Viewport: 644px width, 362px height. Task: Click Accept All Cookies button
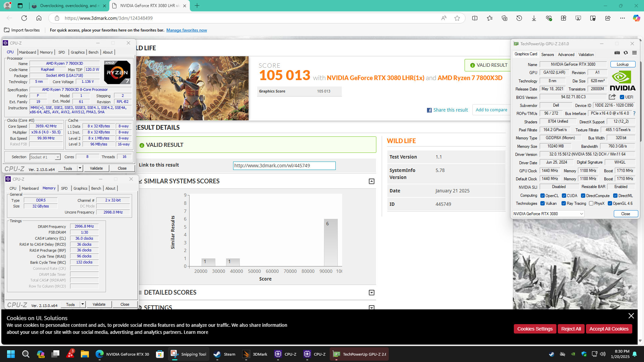[609, 329]
